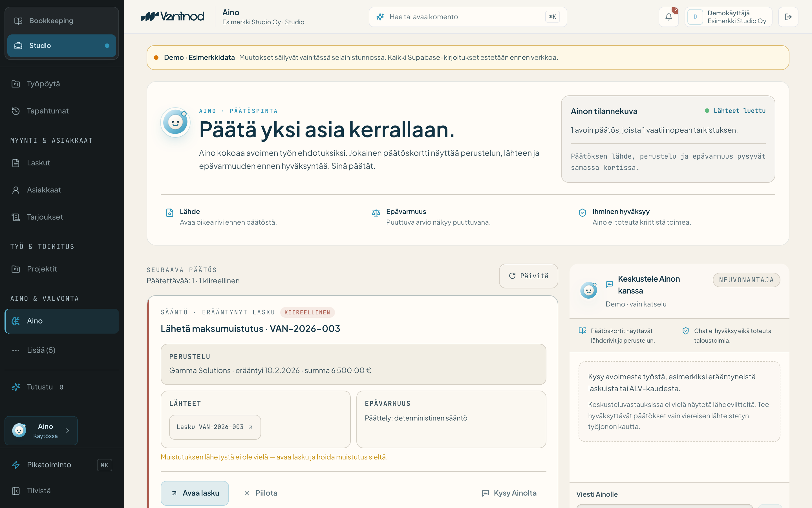Open the Demokäyttäjä account menu
812x508 pixels.
(728, 17)
